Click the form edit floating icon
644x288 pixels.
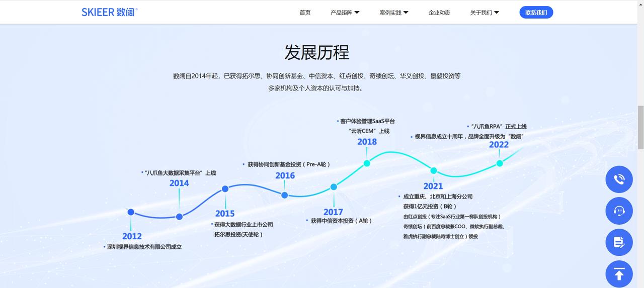point(619,242)
